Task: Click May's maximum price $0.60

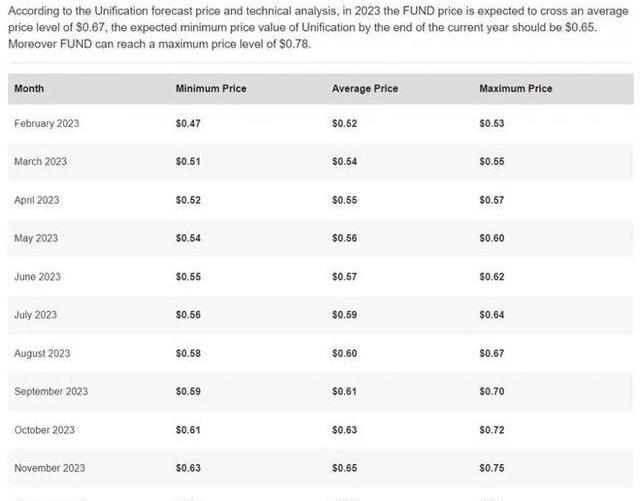Action: (x=492, y=238)
